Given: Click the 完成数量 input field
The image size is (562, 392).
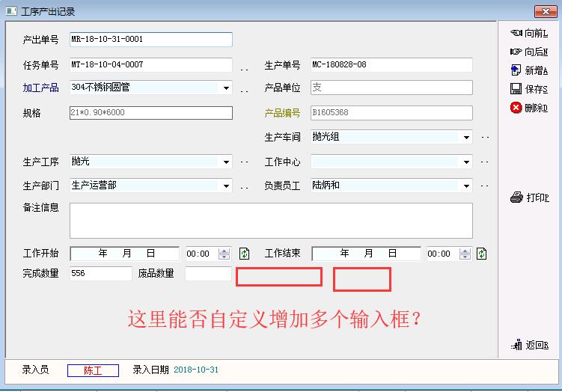Looking at the screenshot, I should pyautogui.click(x=100, y=274).
